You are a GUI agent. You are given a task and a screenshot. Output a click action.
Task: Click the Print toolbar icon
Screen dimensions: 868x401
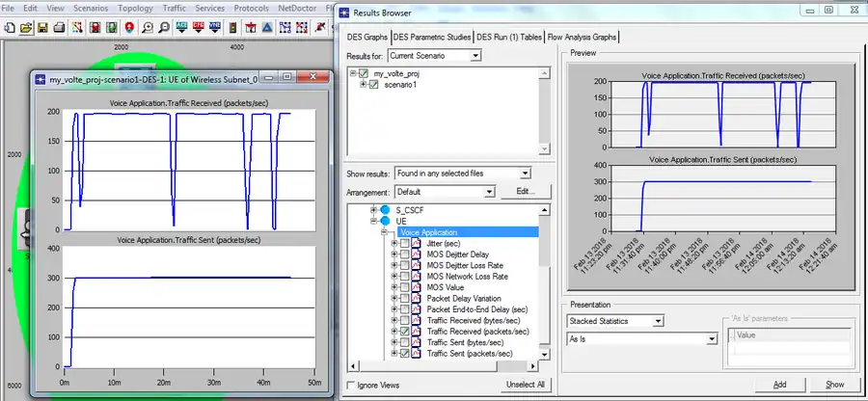[59, 27]
